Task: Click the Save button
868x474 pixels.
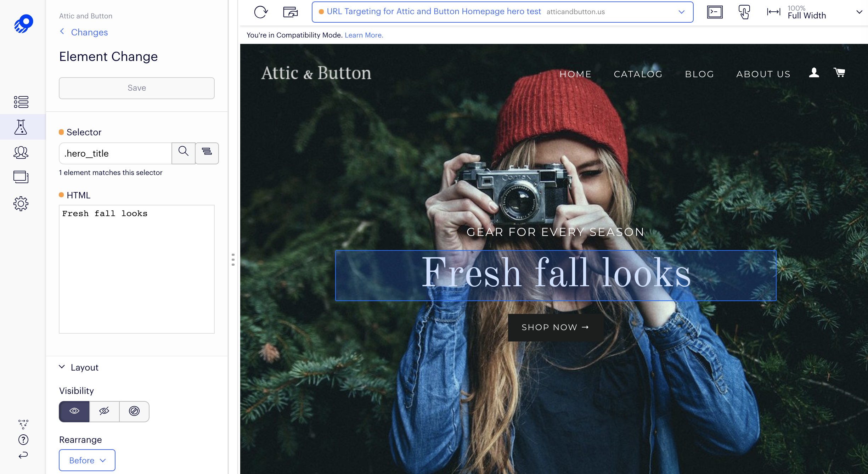Action: (x=137, y=88)
